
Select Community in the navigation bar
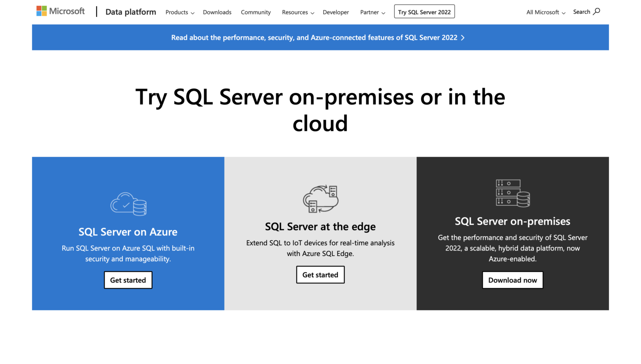256,12
